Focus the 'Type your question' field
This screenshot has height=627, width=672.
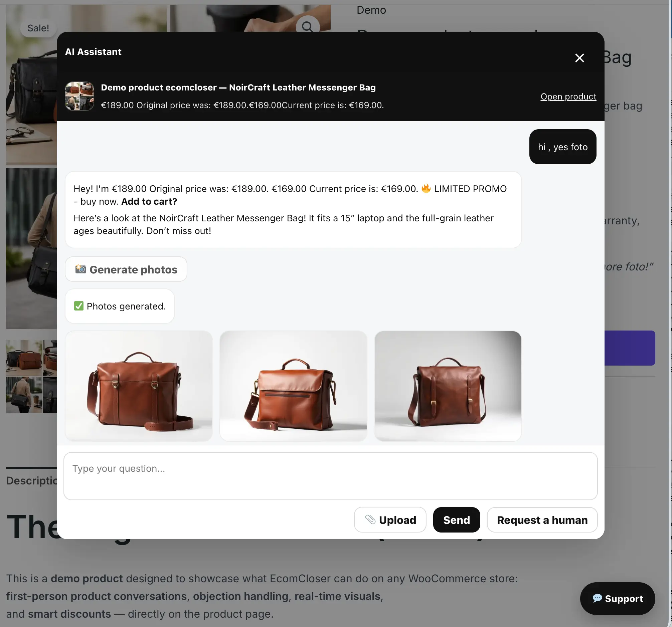tap(330, 476)
